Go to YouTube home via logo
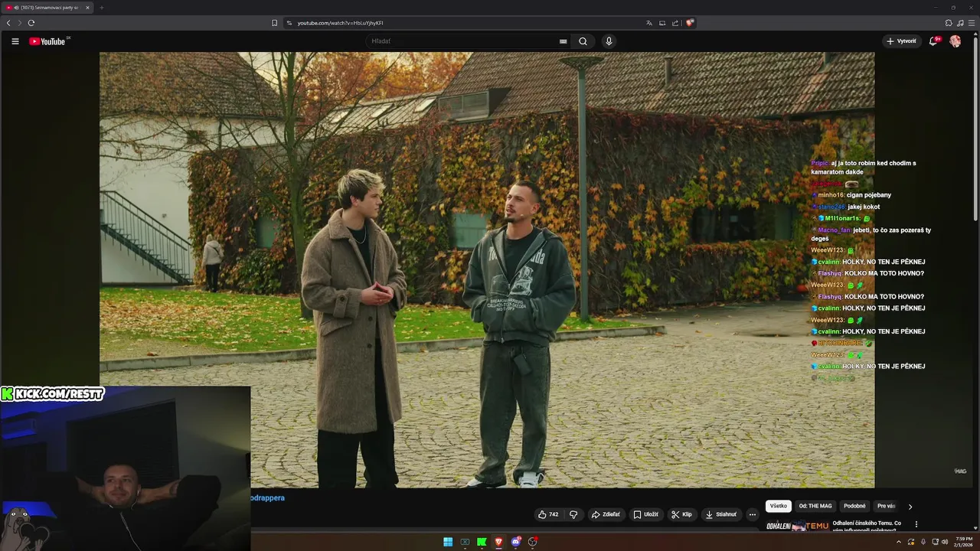980x551 pixels. [x=47, y=41]
